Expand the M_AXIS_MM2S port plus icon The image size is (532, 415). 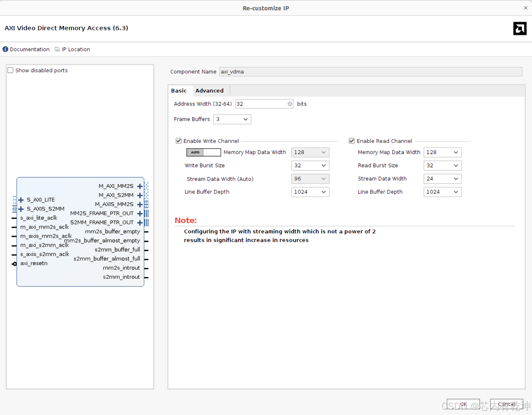[140, 204]
